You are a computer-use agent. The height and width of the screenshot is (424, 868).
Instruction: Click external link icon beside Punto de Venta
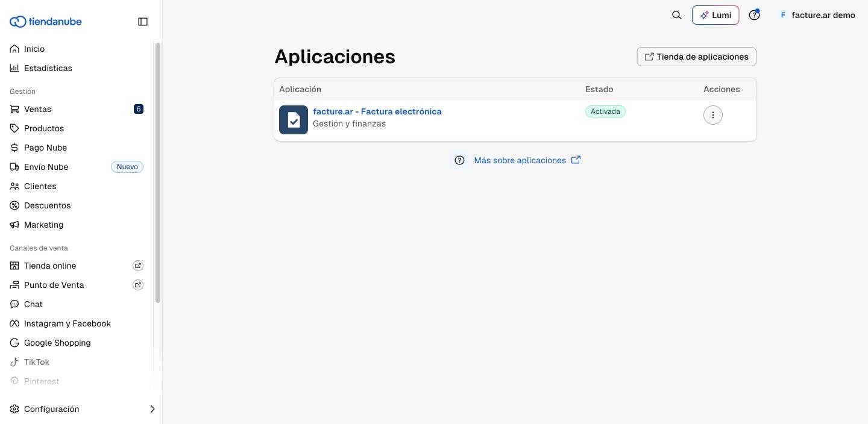138,285
